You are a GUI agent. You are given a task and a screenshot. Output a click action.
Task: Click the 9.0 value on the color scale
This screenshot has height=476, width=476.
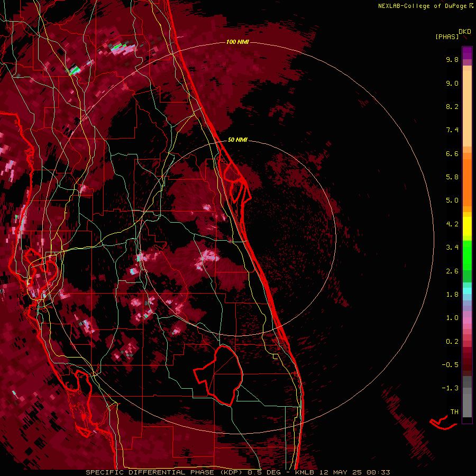tap(452, 83)
